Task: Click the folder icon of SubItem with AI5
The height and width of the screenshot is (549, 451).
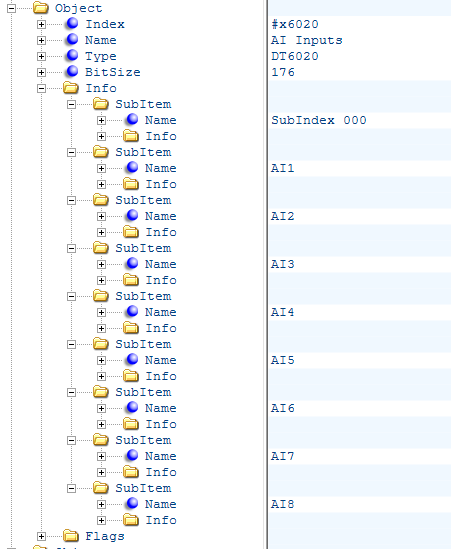Action: click(101, 343)
